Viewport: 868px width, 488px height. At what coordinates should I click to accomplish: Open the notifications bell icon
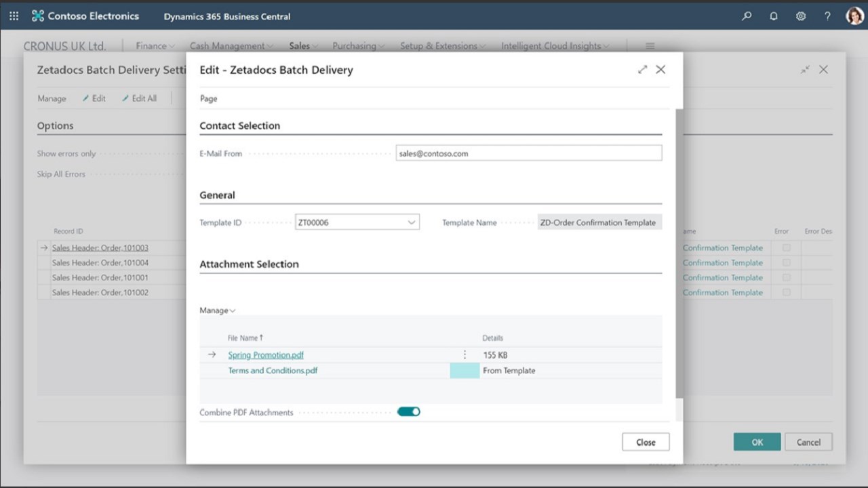pyautogui.click(x=774, y=16)
